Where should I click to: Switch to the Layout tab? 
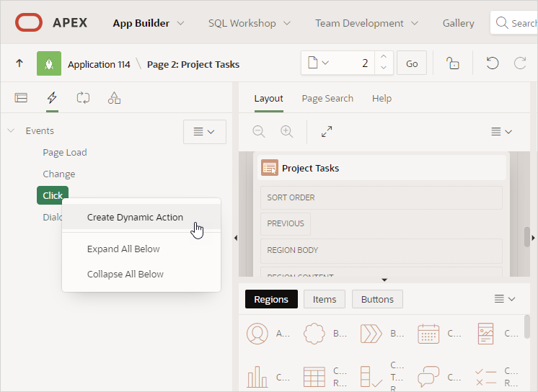[269, 99]
